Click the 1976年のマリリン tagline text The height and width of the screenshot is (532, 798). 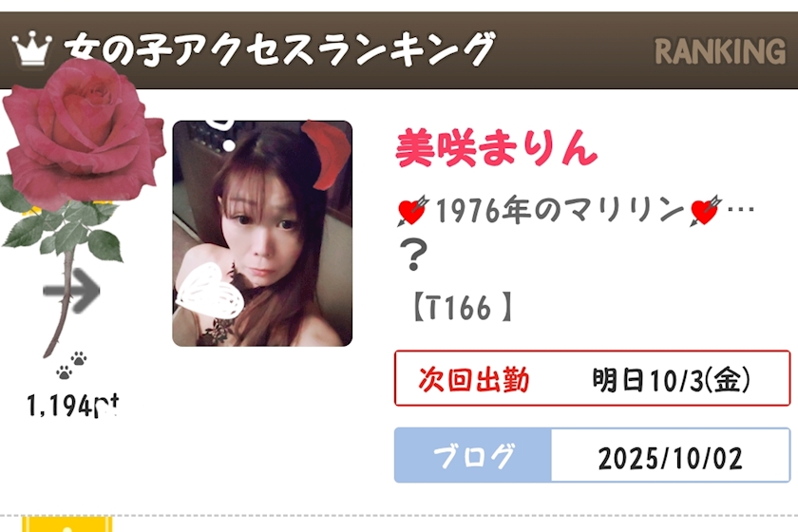tap(560, 210)
